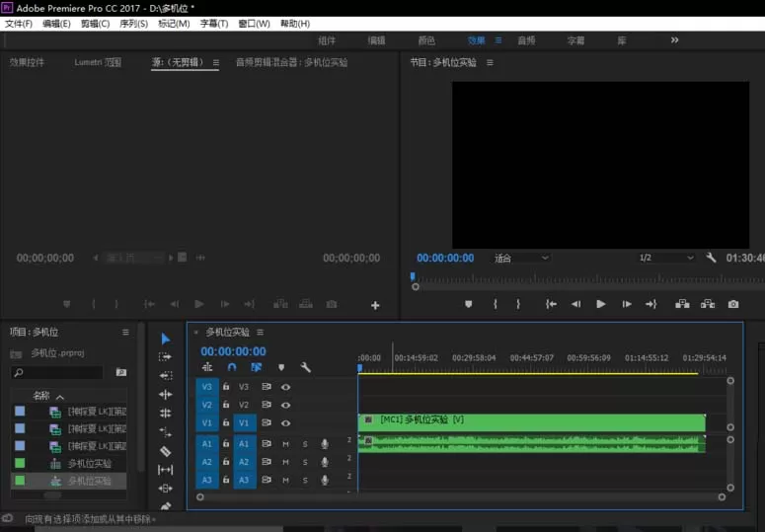
Task: Open the 效果控件 panel tab
Action: coord(27,62)
